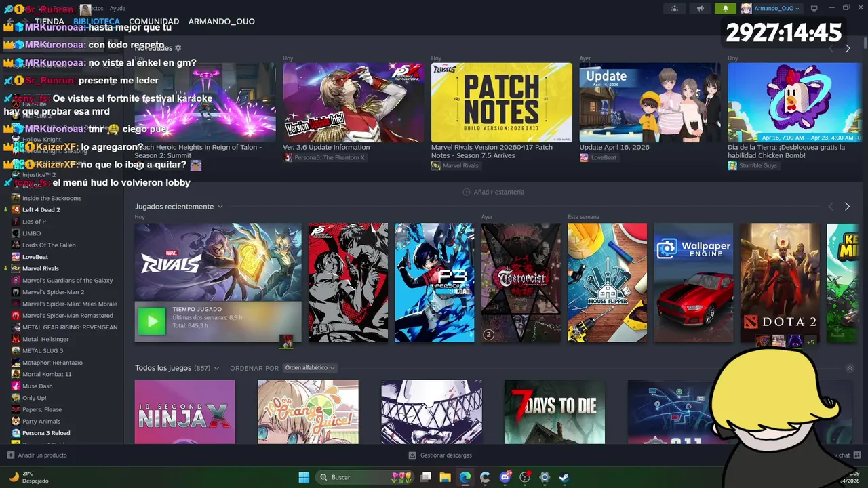The image size is (868, 488).
Task: Click the Metaphor: ReFantazio icon
Action: [x=16, y=363]
